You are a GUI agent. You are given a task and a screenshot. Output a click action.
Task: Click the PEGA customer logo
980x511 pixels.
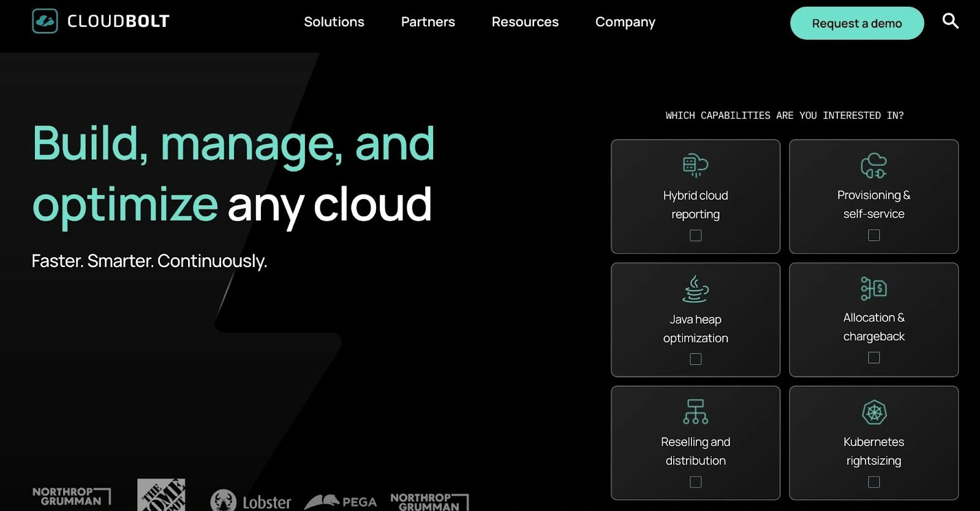[341, 502]
